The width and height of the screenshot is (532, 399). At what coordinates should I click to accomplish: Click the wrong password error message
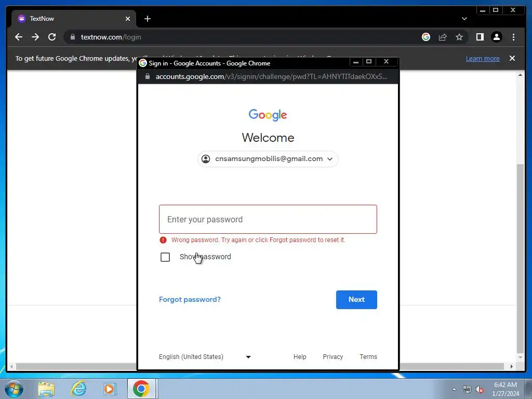[x=258, y=240]
